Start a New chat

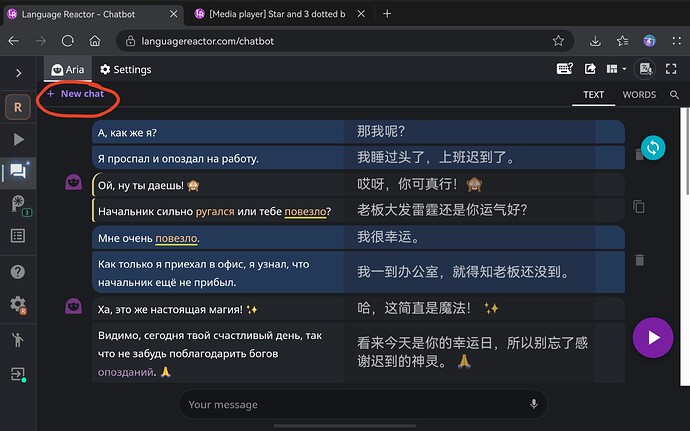click(76, 94)
